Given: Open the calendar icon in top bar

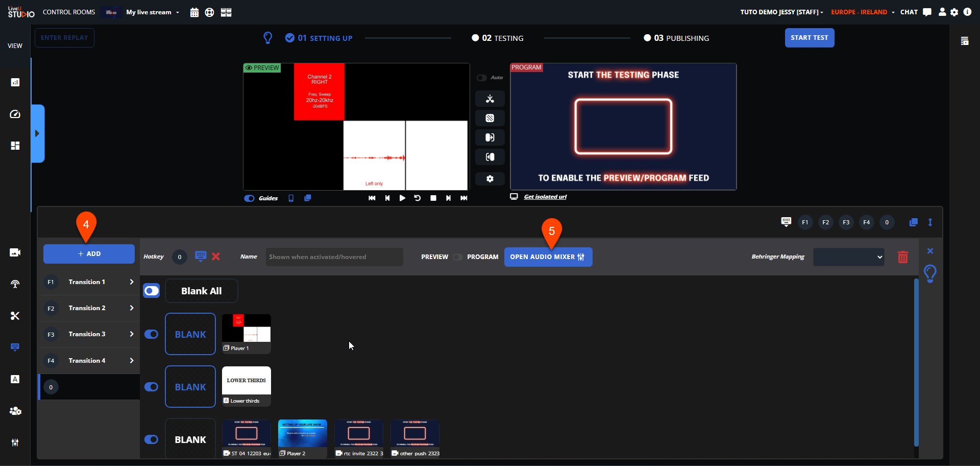Looking at the screenshot, I should (x=194, y=12).
